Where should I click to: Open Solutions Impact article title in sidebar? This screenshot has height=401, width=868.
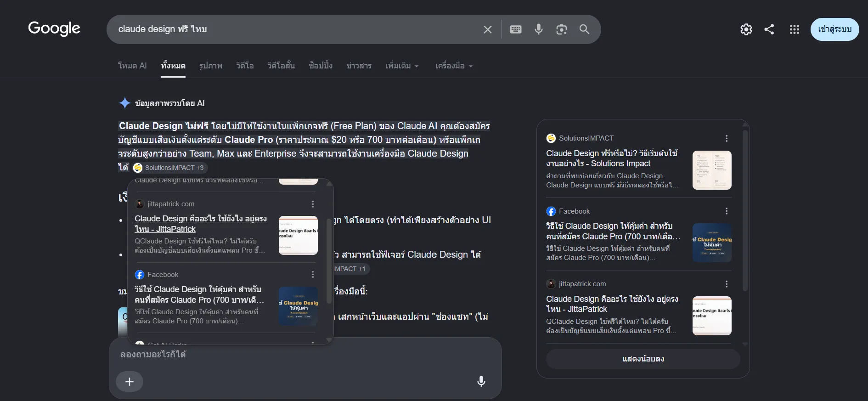point(612,158)
